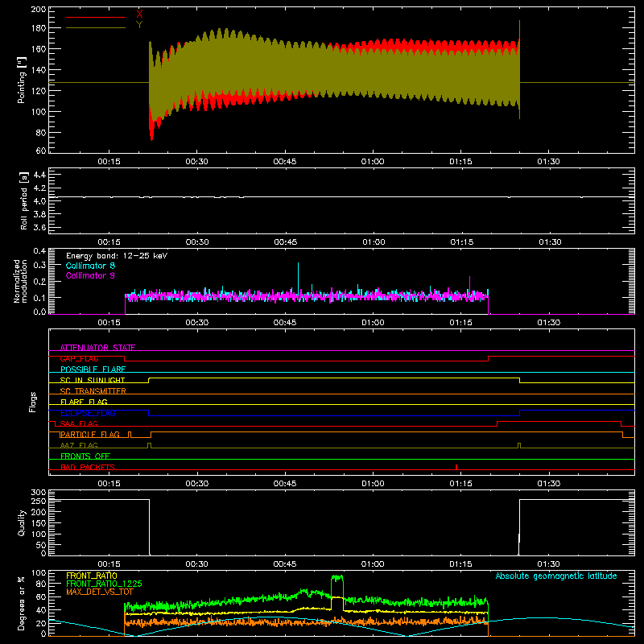Click the GAP_FLAG label
The height and width of the screenshot is (644, 644).
pos(79,358)
